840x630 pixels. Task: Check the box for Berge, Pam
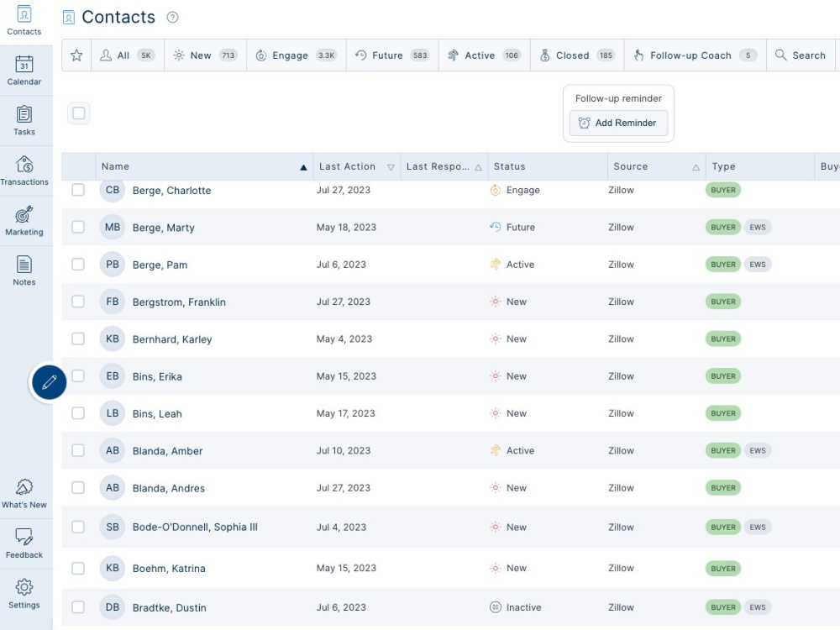pos(78,264)
